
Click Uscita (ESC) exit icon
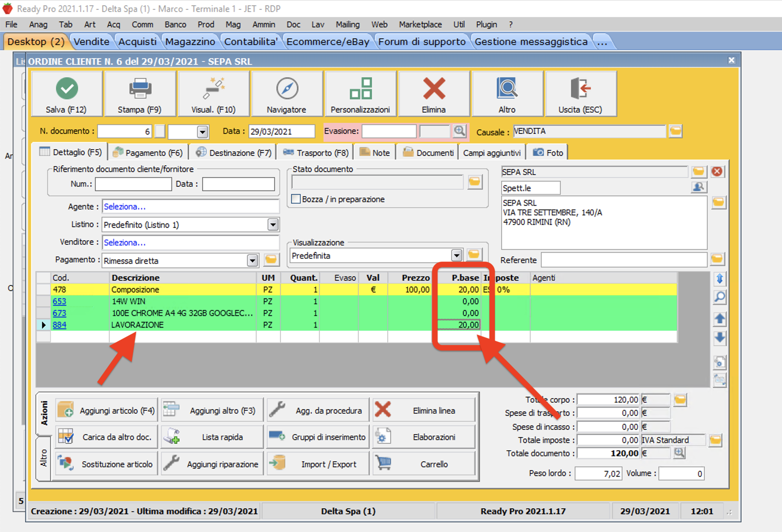(581, 88)
